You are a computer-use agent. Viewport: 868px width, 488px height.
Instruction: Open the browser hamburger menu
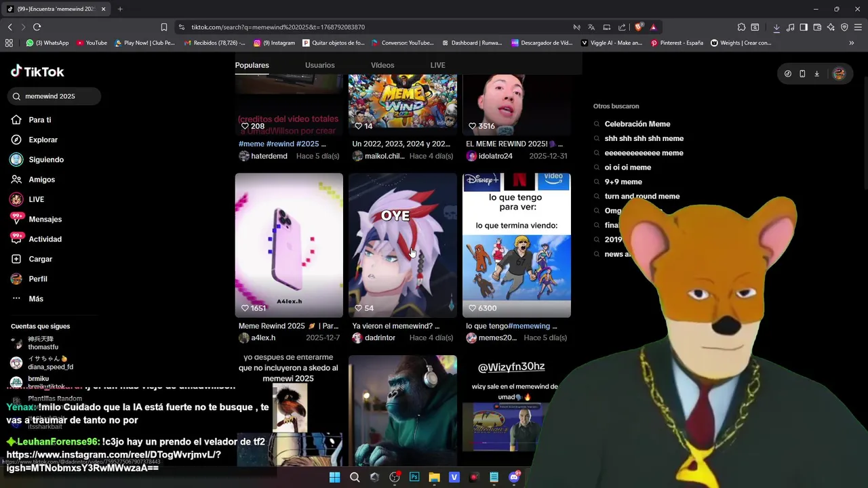coord(858,27)
